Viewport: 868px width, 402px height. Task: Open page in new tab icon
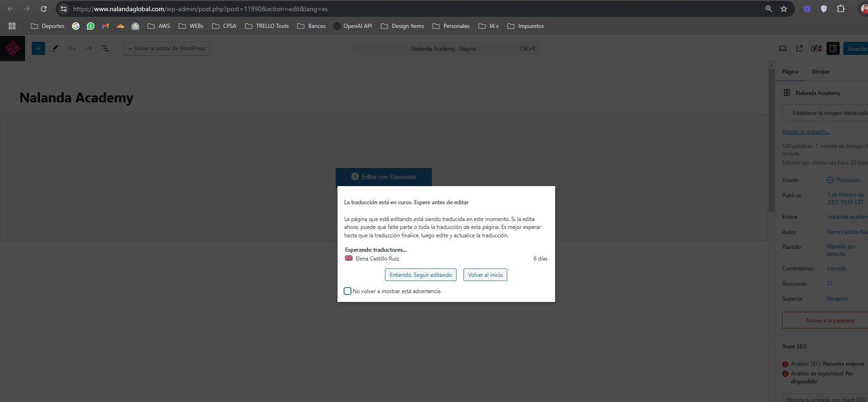pyautogui.click(x=800, y=48)
